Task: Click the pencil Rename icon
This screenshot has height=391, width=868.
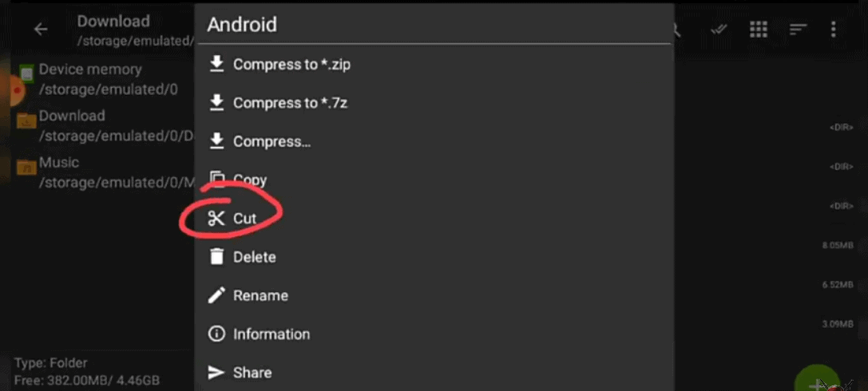Action: pos(216,295)
